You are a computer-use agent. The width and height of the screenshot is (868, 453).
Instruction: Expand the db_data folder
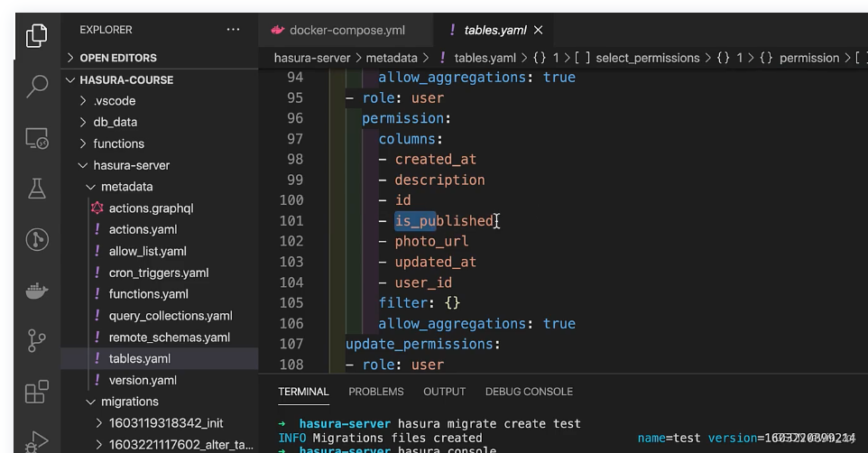pyautogui.click(x=115, y=122)
